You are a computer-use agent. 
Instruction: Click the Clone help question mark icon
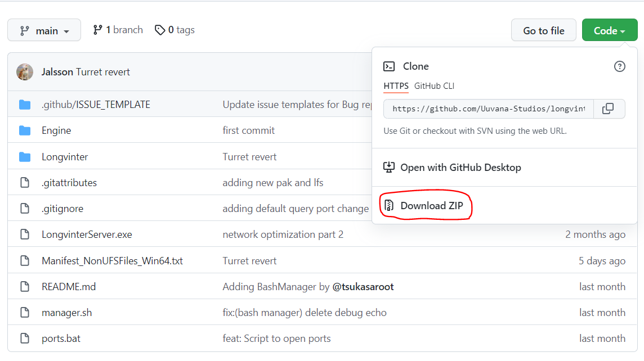[619, 66]
